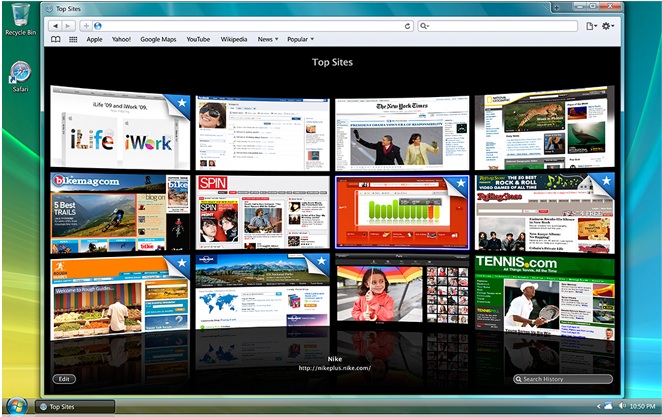Select the Safari desktop shortcut icon
Screen dimensions: 662x417
coord(20,77)
